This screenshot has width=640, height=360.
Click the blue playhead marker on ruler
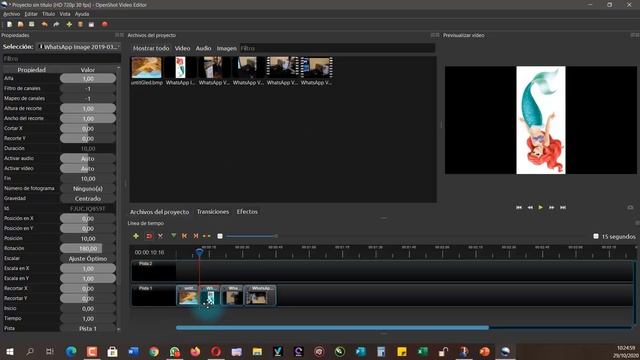[x=199, y=252]
